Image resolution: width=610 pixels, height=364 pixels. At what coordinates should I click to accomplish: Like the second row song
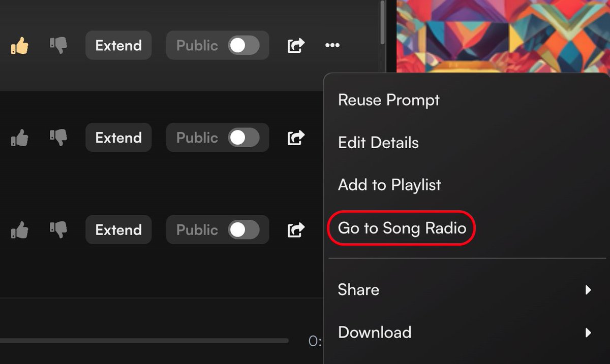coord(20,138)
